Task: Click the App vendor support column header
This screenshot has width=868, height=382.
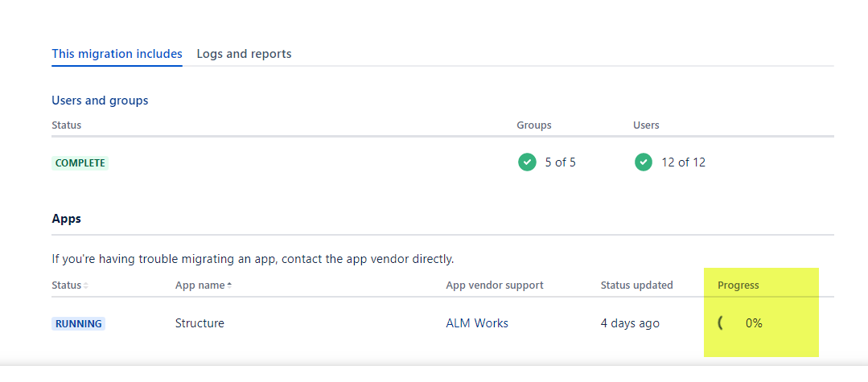Action: point(495,285)
